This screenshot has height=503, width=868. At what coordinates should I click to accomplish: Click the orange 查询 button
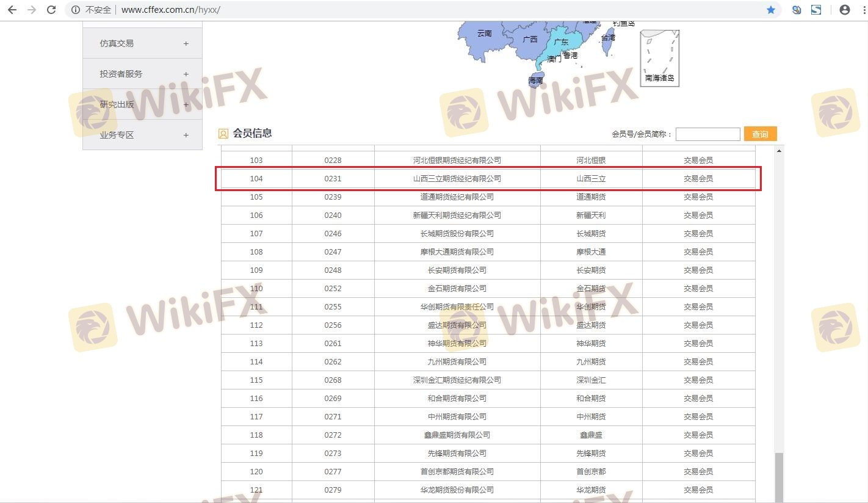760,134
